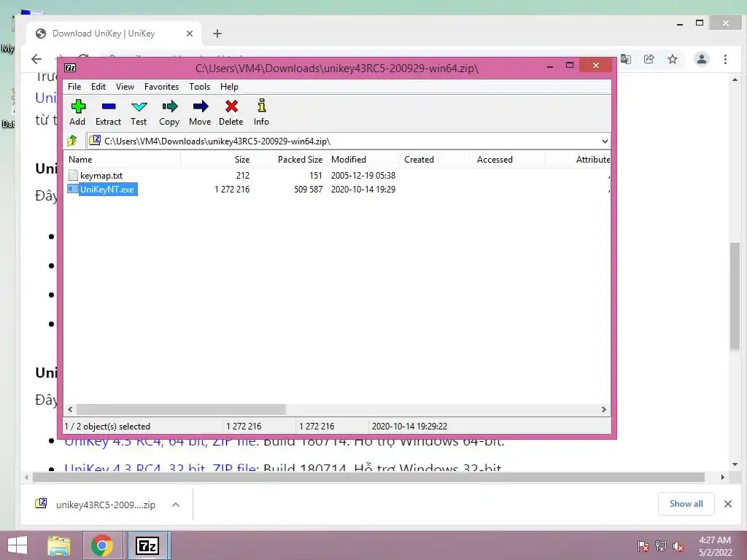Expand the address path dropdown

(x=605, y=141)
